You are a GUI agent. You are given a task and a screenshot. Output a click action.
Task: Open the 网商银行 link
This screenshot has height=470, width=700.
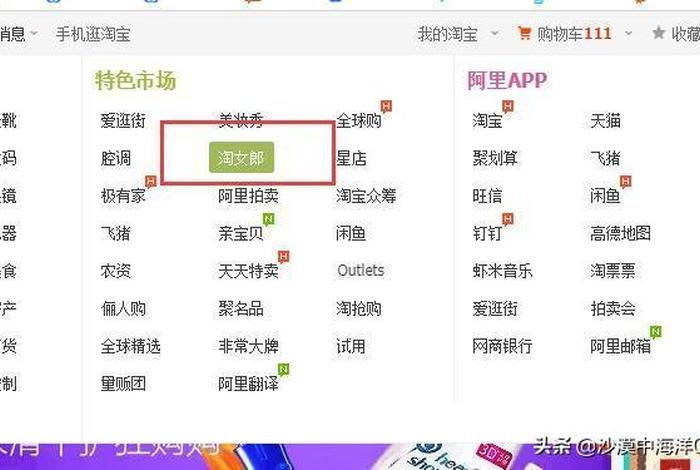(x=503, y=346)
